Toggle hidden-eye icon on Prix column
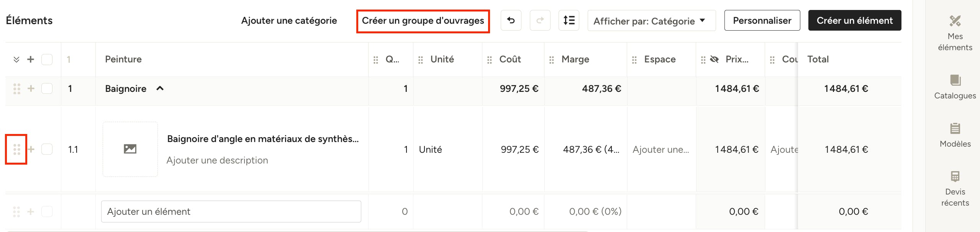 click(714, 59)
